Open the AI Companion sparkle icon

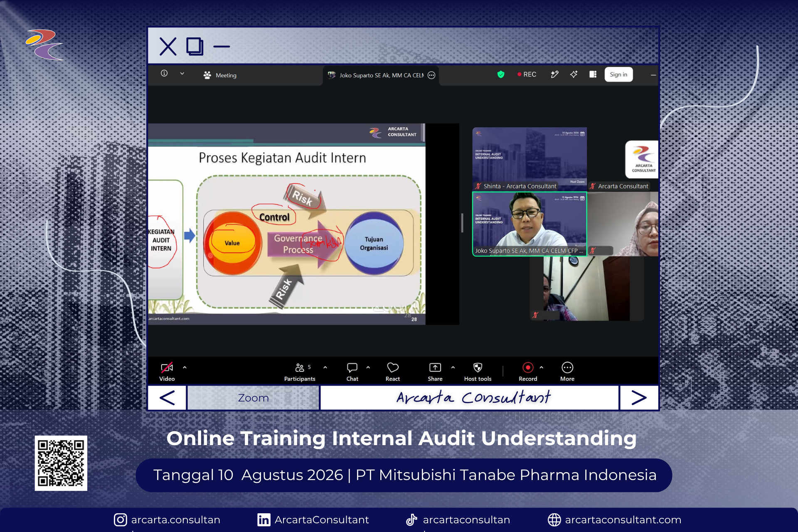pos(574,74)
